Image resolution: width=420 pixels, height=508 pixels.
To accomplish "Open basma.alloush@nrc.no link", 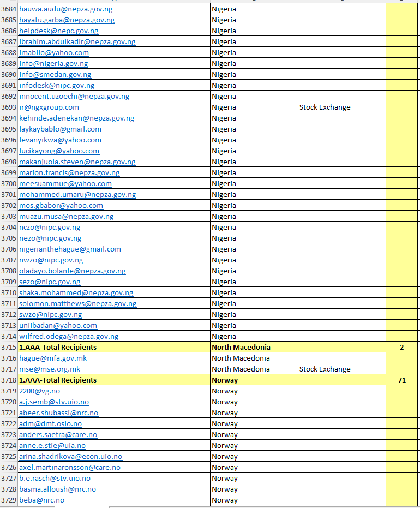I will 57,489.
